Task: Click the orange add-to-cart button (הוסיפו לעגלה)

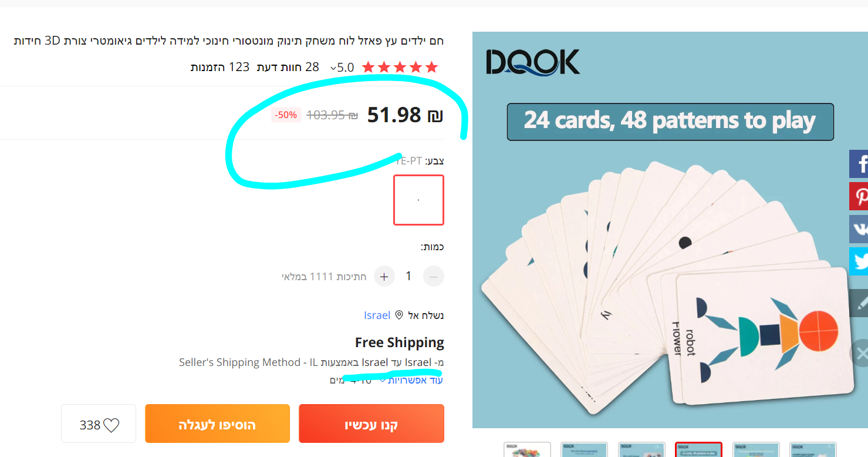Action: point(217,424)
